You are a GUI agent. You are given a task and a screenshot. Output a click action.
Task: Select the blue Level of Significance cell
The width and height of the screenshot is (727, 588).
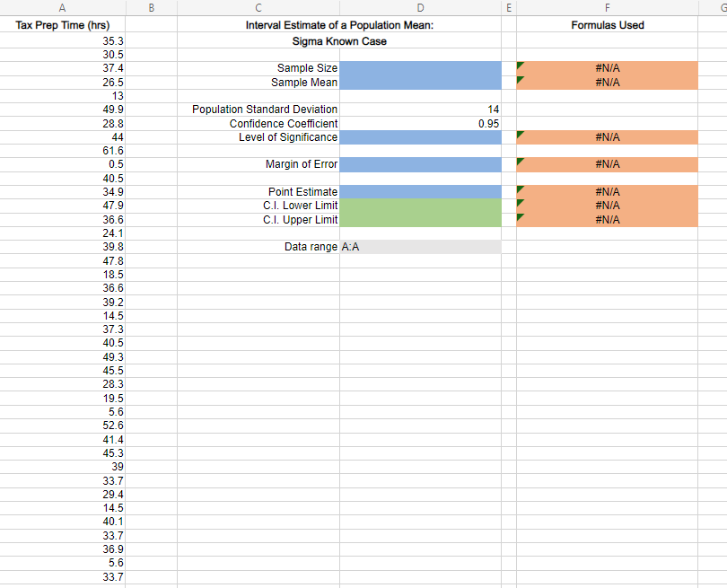pos(421,137)
